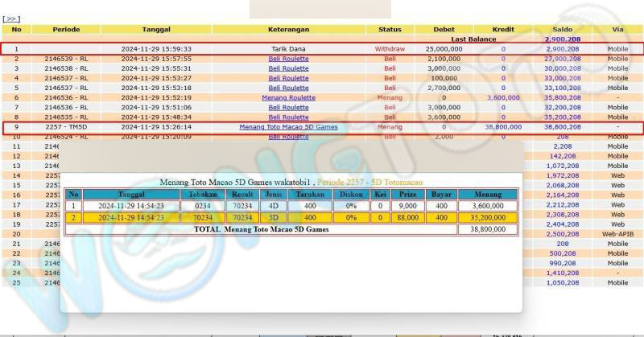The height and width of the screenshot is (337, 644).
Task: Click the Periode column header
Action: coord(66,29)
